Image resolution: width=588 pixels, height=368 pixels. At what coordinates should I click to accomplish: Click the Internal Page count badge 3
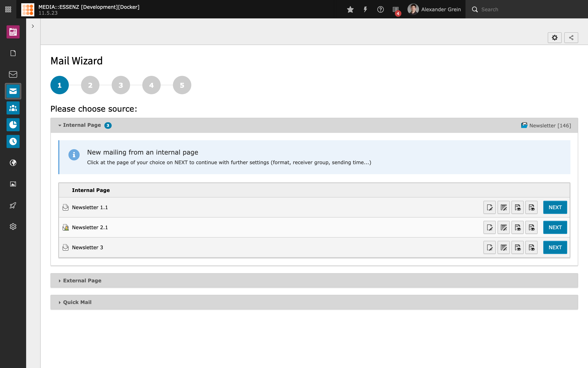(x=108, y=125)
